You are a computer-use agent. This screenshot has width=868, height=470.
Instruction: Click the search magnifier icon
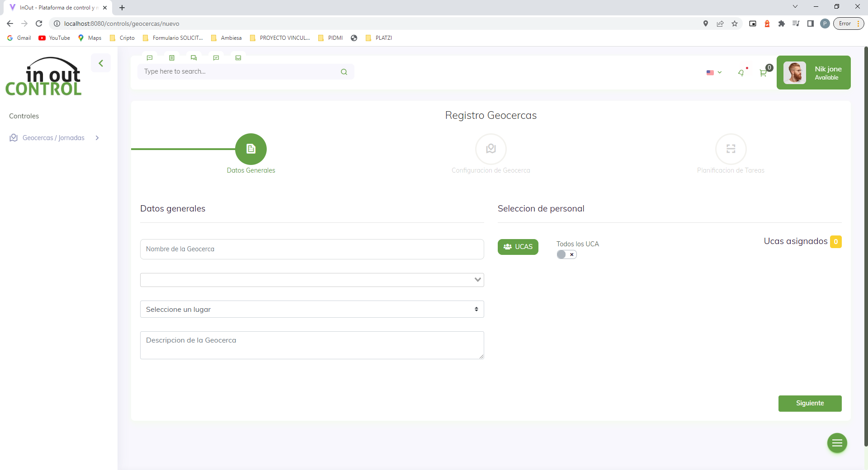pyautogui.click(x=344, y=72)
